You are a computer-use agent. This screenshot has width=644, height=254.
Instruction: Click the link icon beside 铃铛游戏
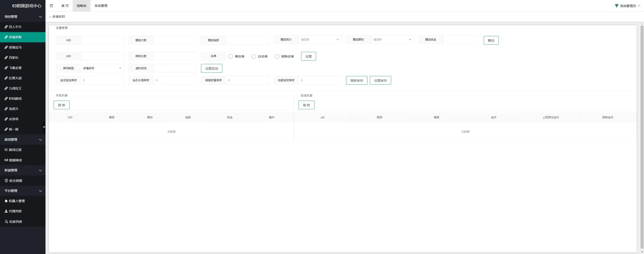[6, 98]
